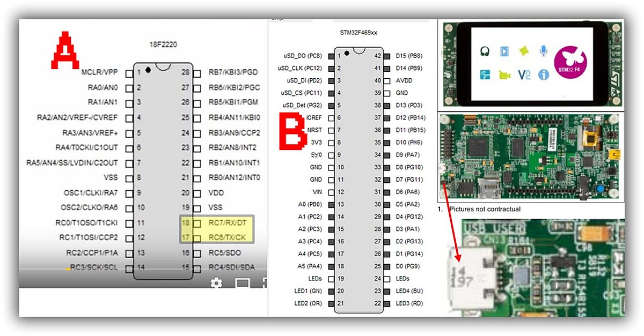Tap the blue info circle icon
Screen dimensions: 644x336
click(x=544, y=74)
